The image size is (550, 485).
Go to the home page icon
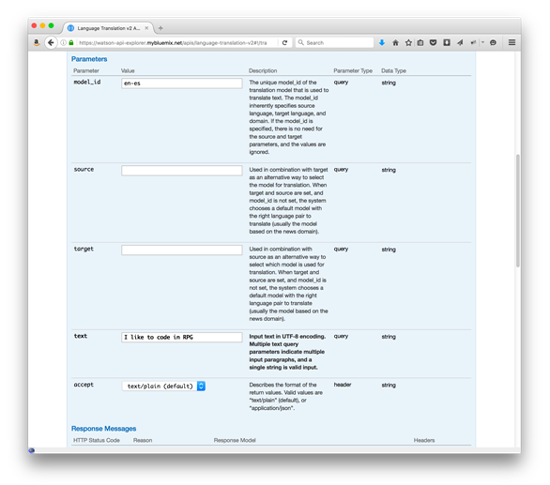[395, 42]
